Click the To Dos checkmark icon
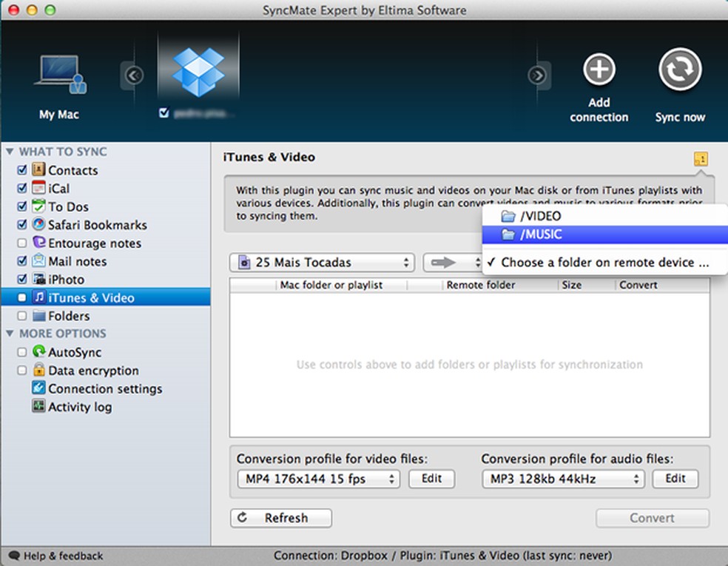728x566 pixels. (x=38, y=206)
